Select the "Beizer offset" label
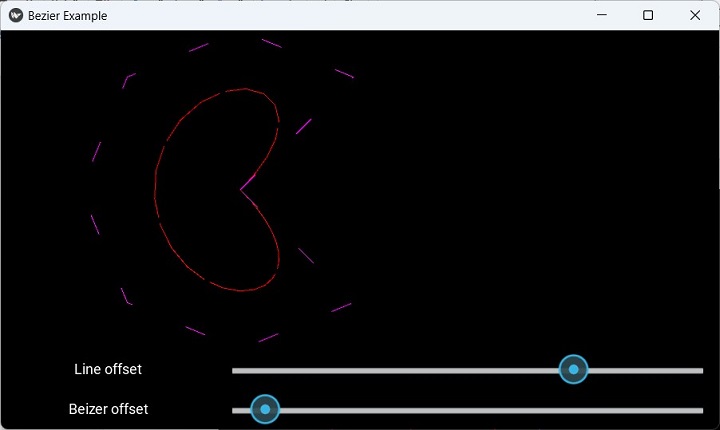 click(x=108, y=409)
